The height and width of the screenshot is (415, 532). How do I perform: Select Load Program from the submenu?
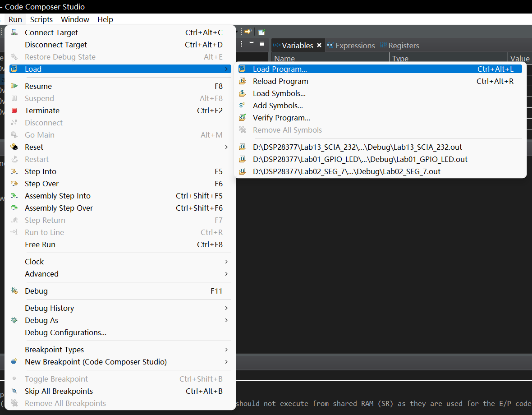(280, 69)
